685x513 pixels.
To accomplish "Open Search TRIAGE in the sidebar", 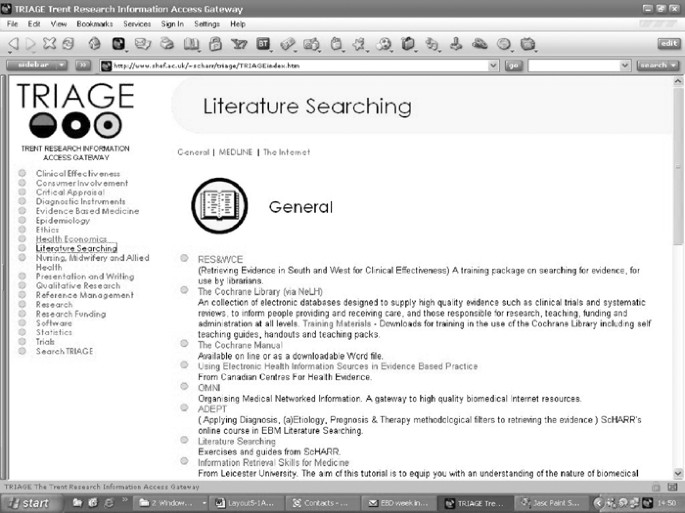I will click(65, 351).
